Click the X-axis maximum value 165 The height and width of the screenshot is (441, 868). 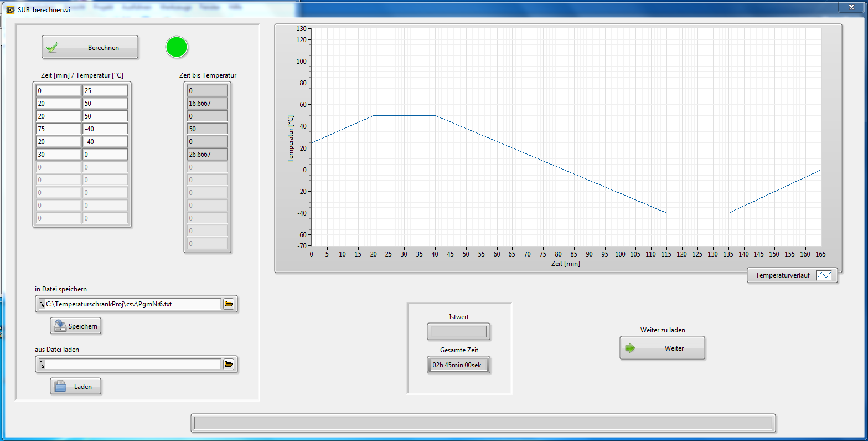coord(820,254)
